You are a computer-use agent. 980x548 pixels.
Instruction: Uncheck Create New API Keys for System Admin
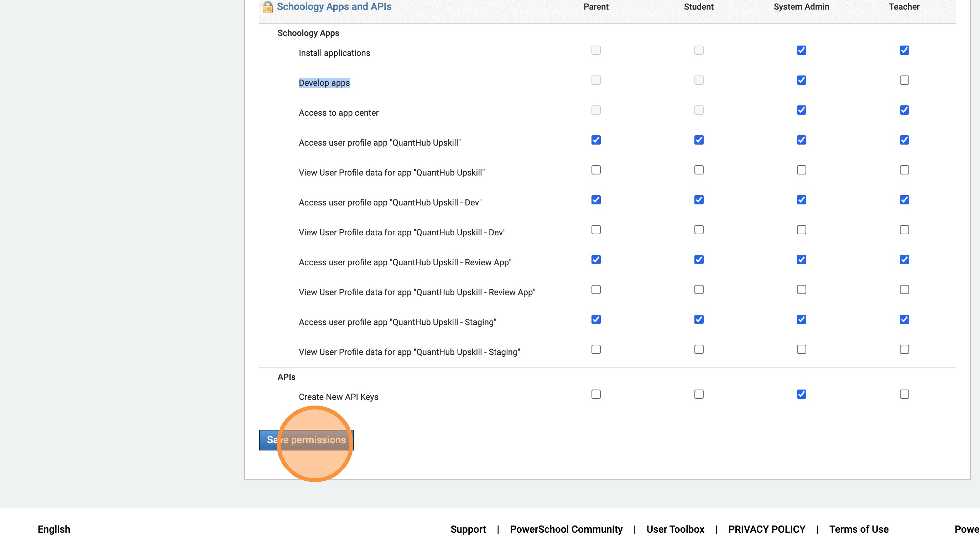point(801,395)
